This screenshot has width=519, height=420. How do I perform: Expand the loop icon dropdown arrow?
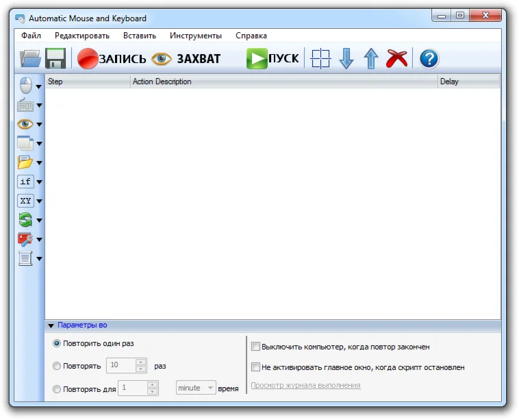(x=40, y=220)
